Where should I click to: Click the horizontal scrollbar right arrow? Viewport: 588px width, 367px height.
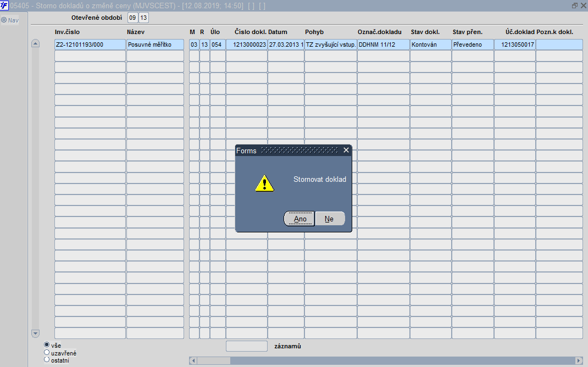(x=579, y=360)
